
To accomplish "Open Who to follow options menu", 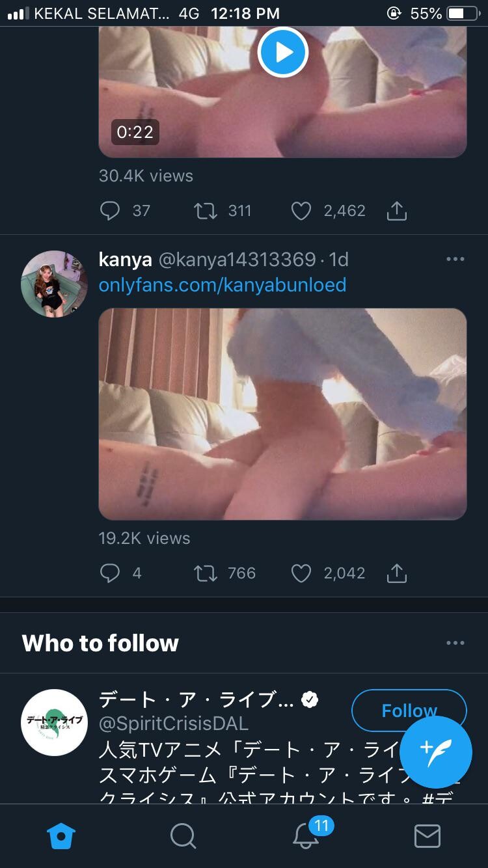I will (x=455, y=643).
